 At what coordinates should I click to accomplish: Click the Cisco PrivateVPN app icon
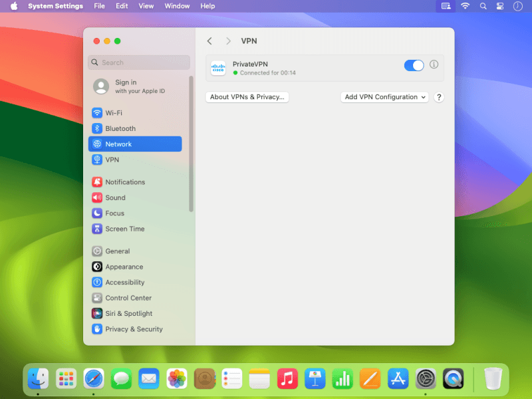tap(218, 68)
